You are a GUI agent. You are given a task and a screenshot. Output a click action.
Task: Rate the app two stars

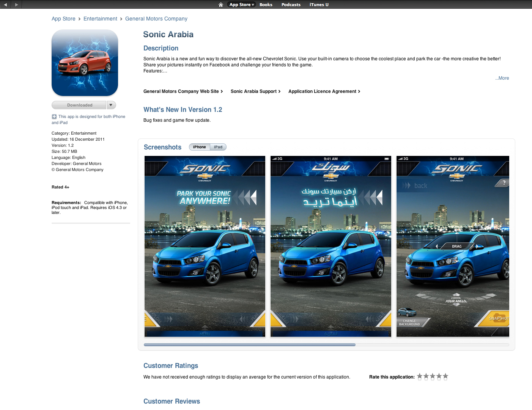(x=426, y=377)
